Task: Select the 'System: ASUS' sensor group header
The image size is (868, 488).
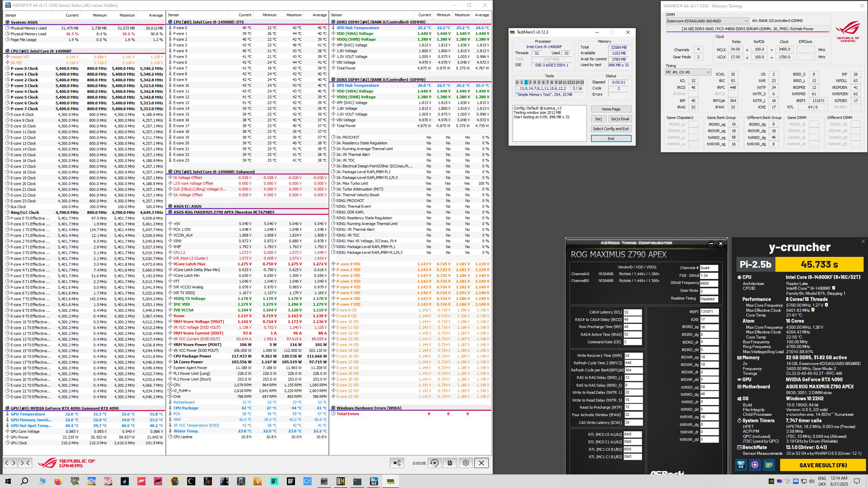Action: [x=84, y=22]
